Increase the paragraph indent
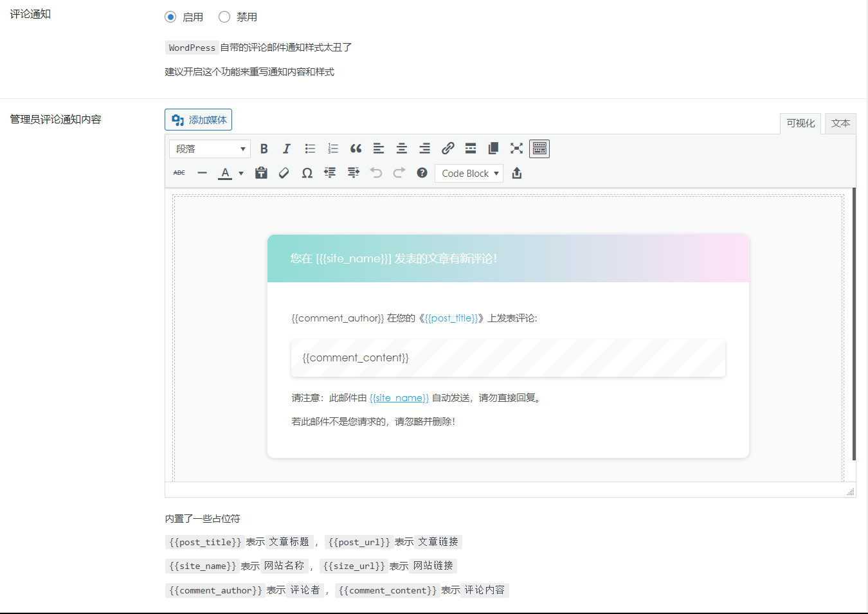 click(353, 173)
